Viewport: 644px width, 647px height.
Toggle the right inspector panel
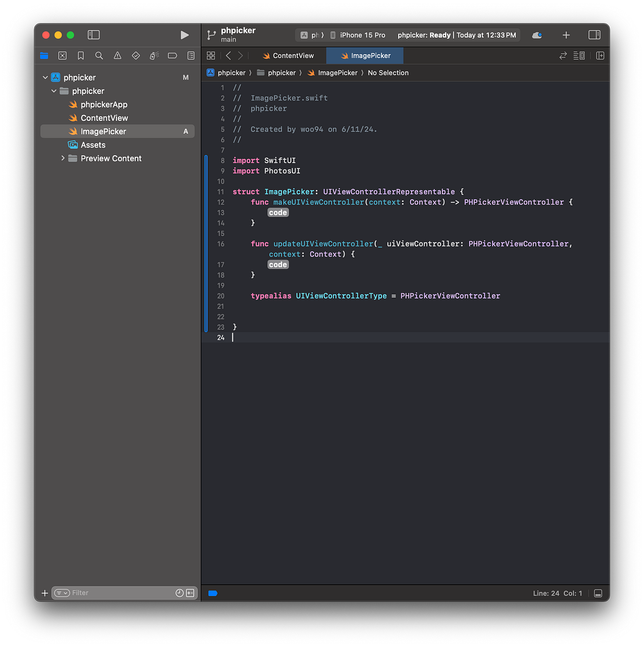[595, 35]
